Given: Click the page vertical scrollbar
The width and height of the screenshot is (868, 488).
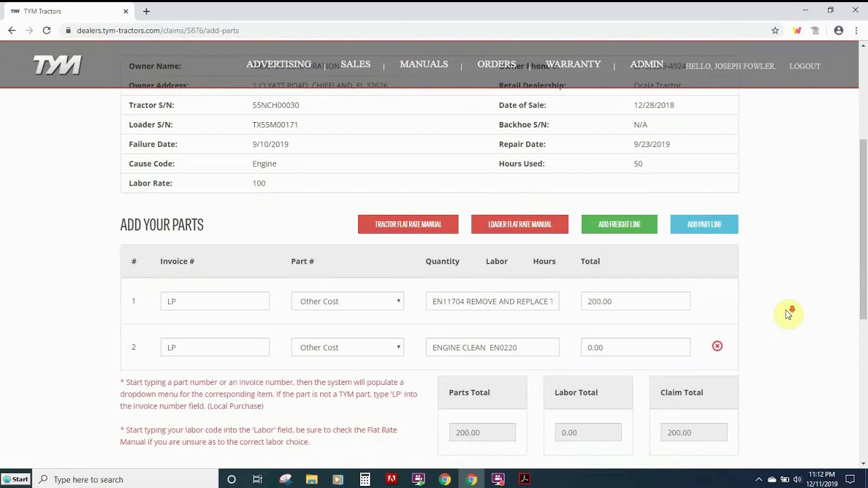Looking at the screenshot, I should [x=863, y=229].
